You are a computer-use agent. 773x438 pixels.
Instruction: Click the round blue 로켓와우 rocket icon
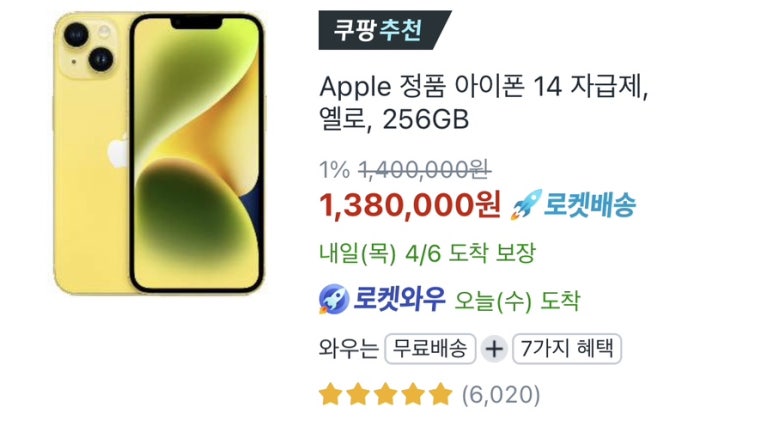[x=334, y=299]
